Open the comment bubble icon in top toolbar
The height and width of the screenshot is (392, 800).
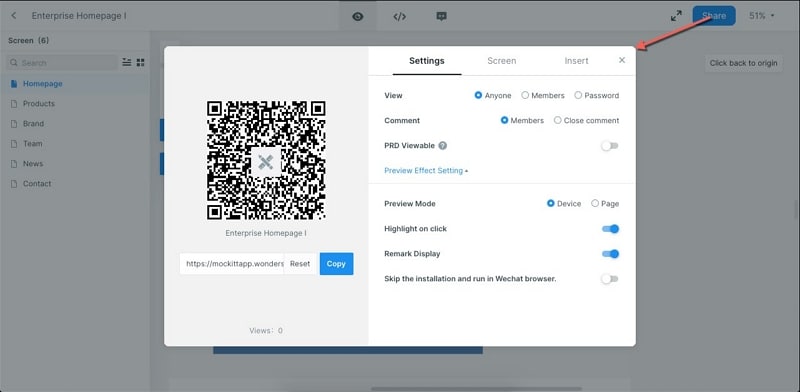pyautogui.click(x=441, y=16)
